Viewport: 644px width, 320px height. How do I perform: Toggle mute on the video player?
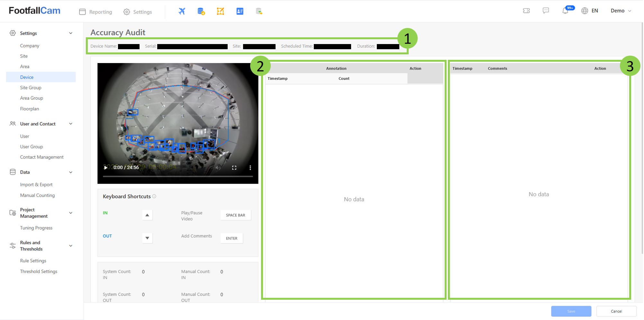[218, 168]
